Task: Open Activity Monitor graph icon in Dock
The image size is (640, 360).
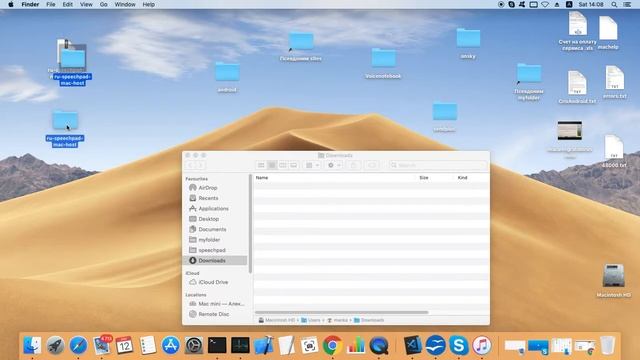Action: point(240,345)
